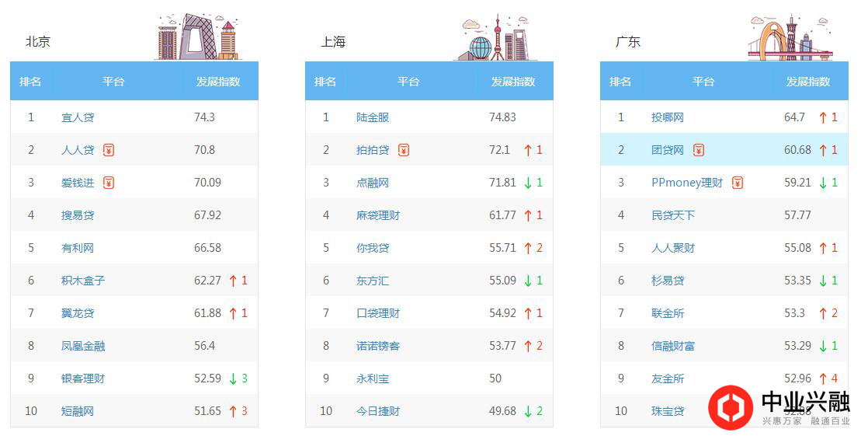Click the badge icon next to 爱钱进
This screenshot has height=443, width=868.
[109, 183]
